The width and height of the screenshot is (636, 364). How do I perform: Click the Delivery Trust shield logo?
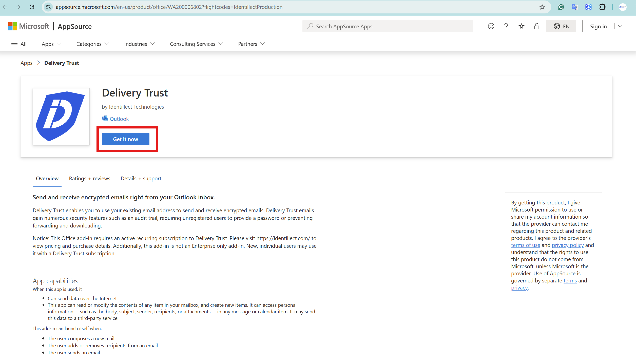tap(61, 117)
